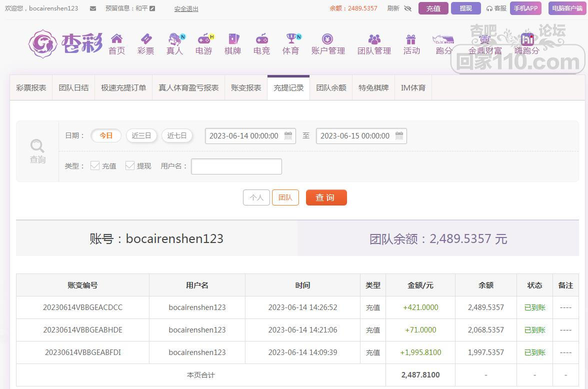
Task: Select the 近三日 date range option
Action: click(141, 135)
